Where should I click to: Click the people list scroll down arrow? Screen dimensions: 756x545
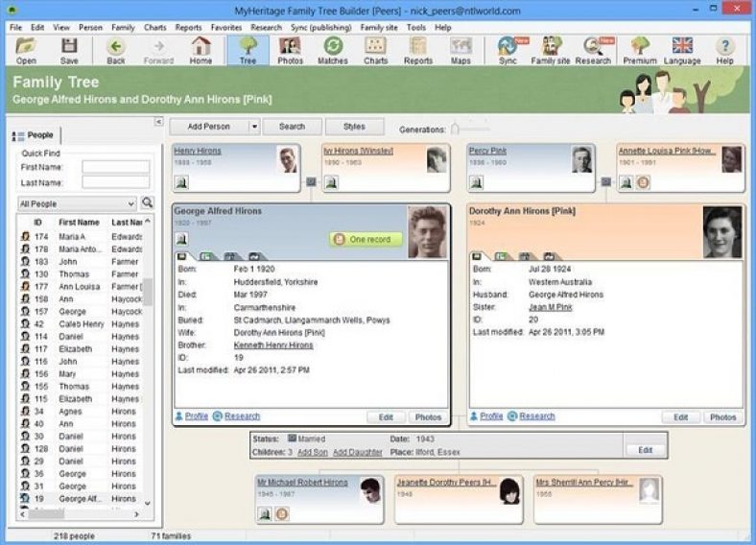click(148, 503)
